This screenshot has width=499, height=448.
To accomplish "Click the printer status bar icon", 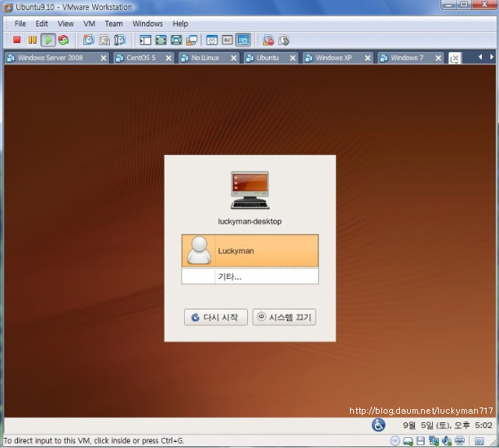I will 459,441.
